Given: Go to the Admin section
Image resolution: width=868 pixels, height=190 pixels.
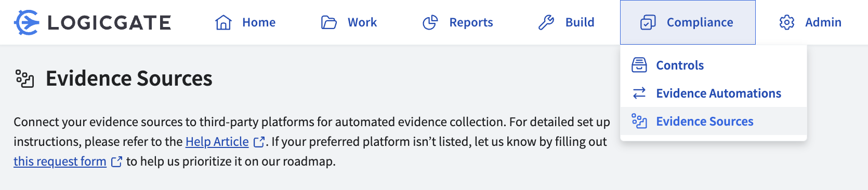Looking at the screenshot, I should (x=810, y=22).
